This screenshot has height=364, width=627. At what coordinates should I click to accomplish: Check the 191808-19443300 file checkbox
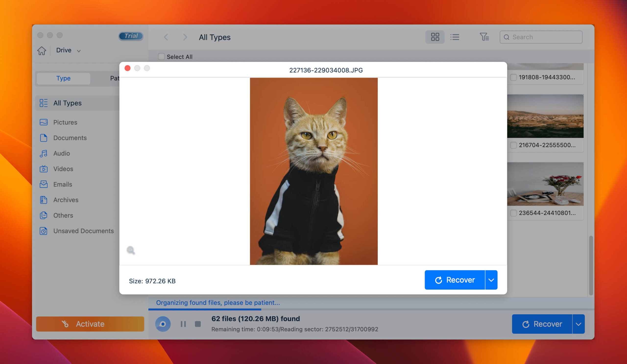513,77
